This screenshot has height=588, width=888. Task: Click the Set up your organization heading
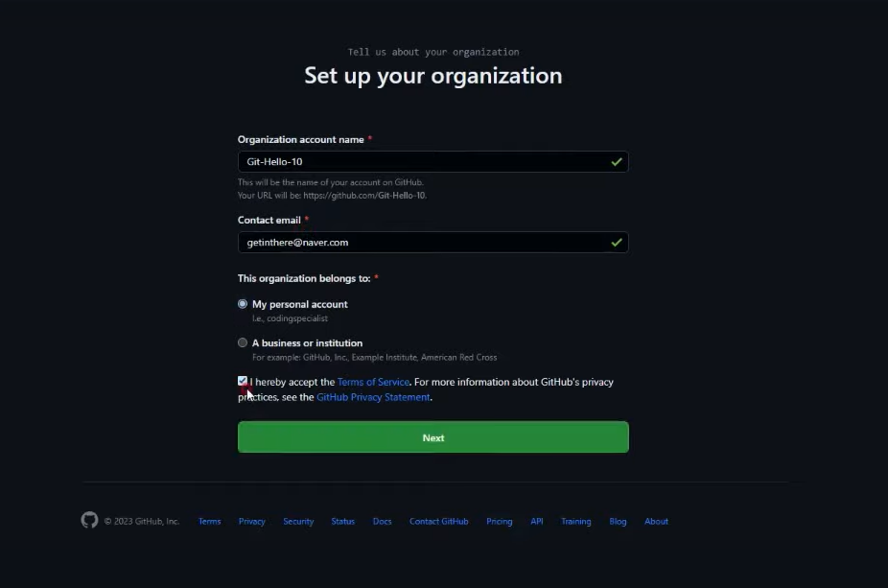tap(433, 76)
